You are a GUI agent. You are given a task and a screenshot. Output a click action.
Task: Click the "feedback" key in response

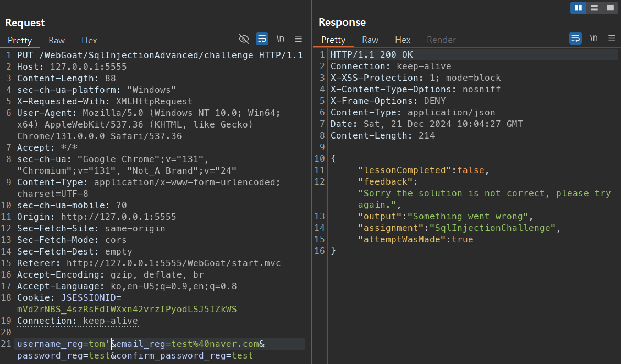[x=385, y=181]
